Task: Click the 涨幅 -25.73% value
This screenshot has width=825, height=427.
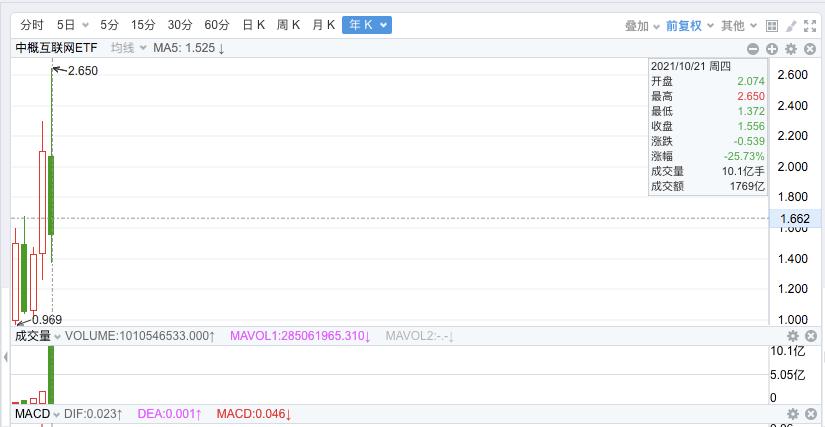Action: point(744,157)
